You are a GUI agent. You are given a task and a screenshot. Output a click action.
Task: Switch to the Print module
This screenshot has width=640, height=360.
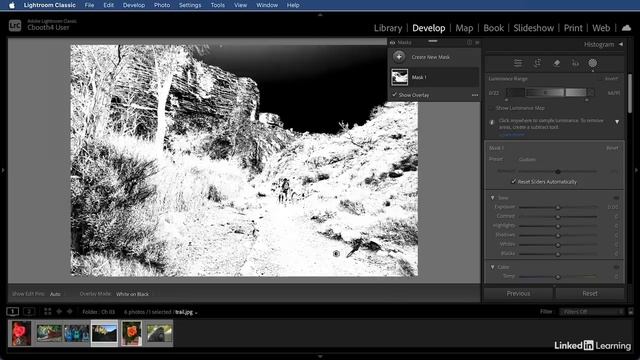point(573,28)
